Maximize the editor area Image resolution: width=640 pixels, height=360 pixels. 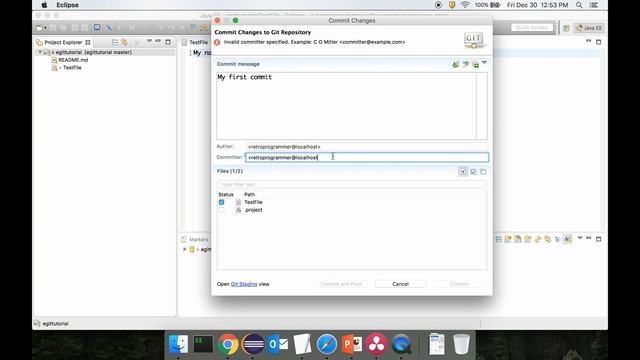[x=598, y=42]
